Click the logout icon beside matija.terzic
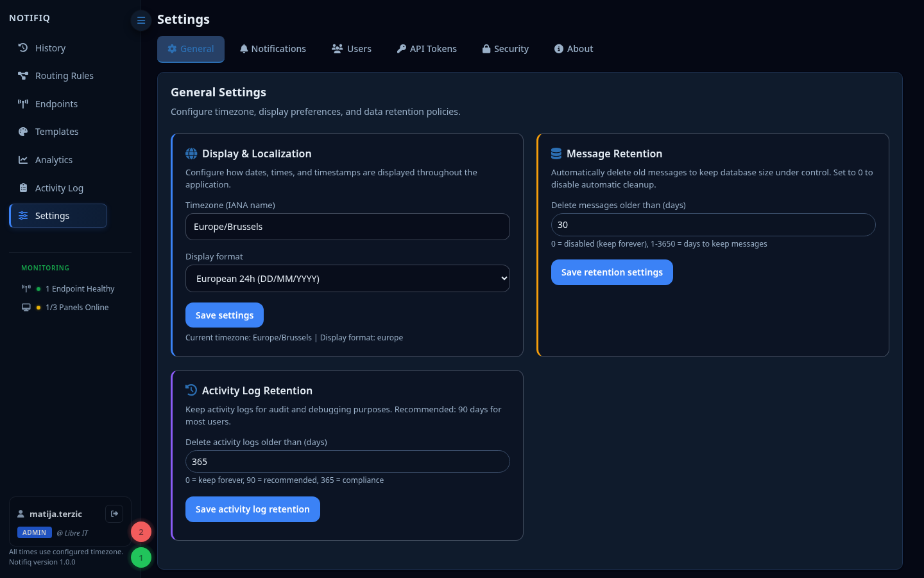Image resolution: width=924 pixels, height=578 pixels. [x=114, y=514]
